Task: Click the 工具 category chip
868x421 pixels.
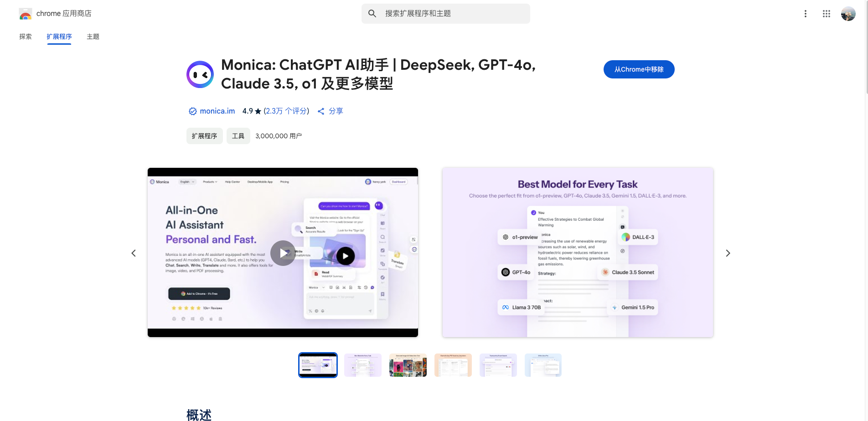Action: point(238,136)
